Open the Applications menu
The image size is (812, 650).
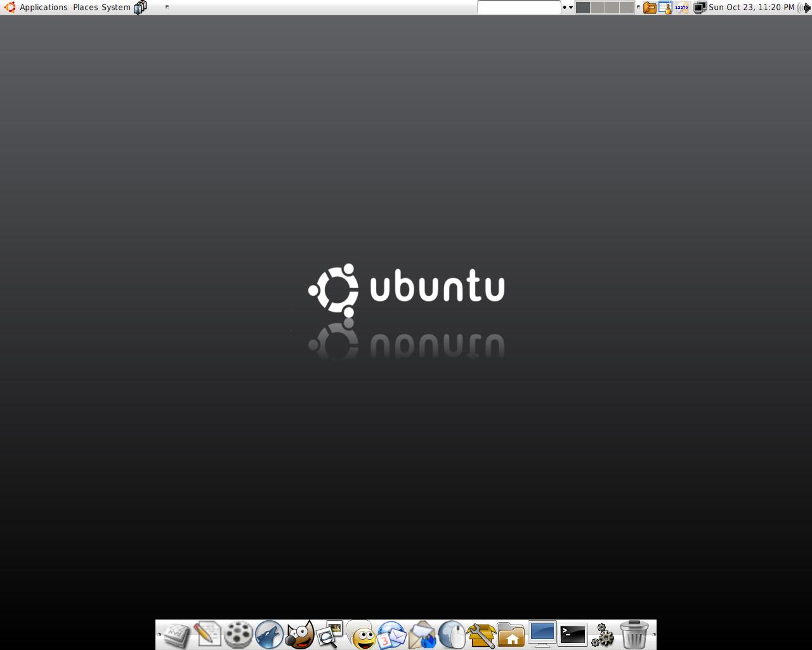[43, 8]
